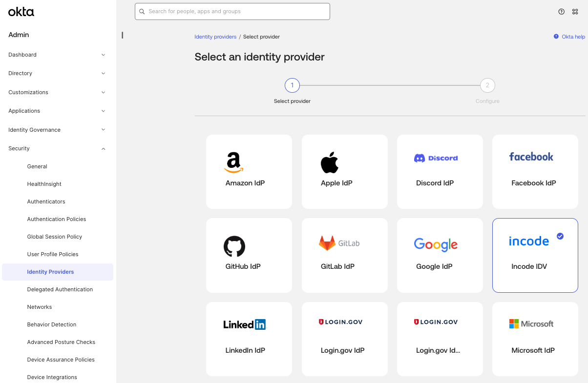Select the Amazon IdP label

point(245,183)
